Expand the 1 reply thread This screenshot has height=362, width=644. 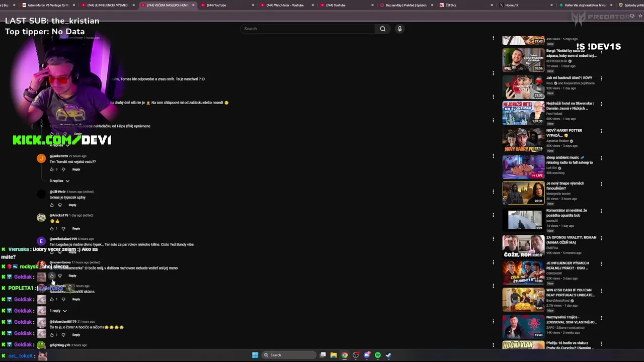coord(58,311)
